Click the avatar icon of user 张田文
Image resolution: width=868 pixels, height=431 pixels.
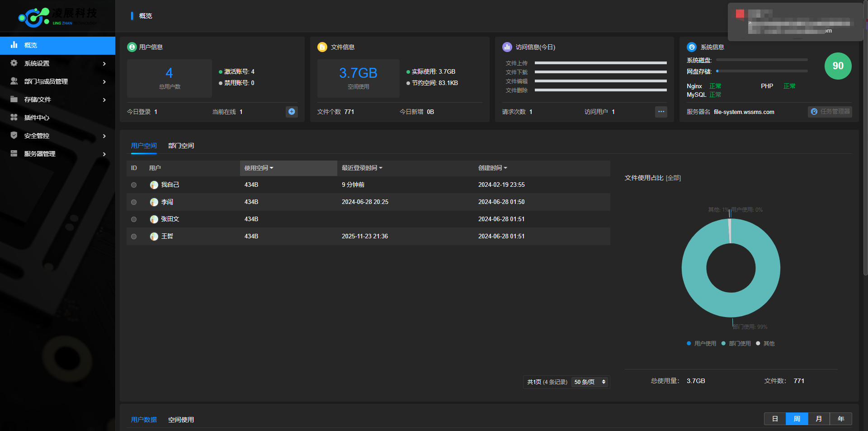coord(154,219)
